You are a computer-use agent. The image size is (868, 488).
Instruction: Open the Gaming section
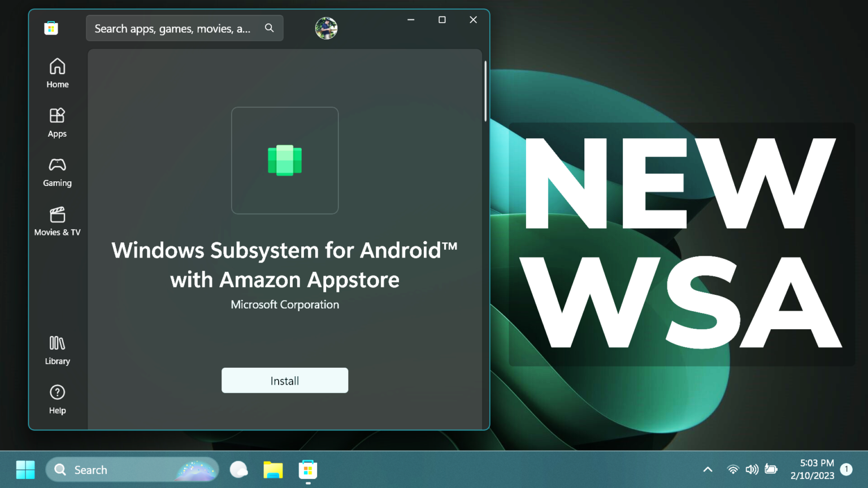[x=57, y=171]
